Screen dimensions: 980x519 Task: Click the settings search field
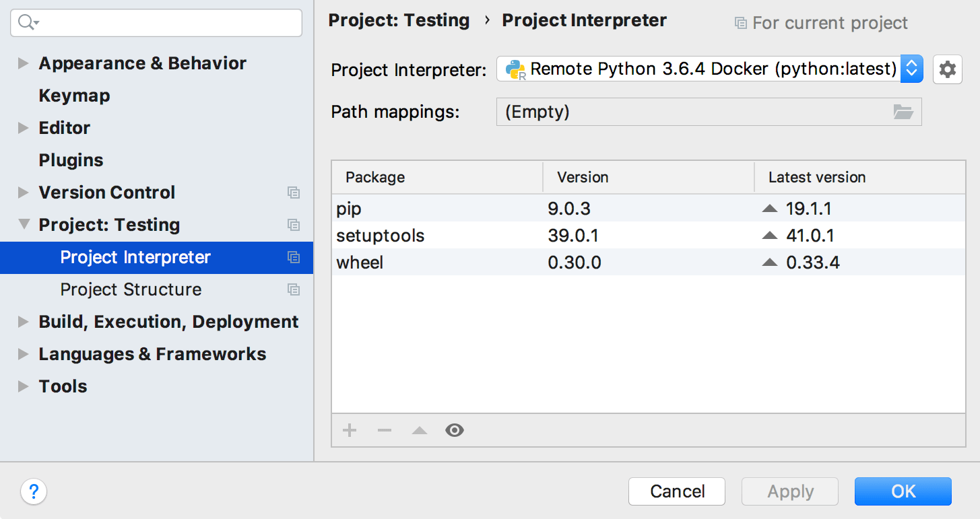[156, 22]
